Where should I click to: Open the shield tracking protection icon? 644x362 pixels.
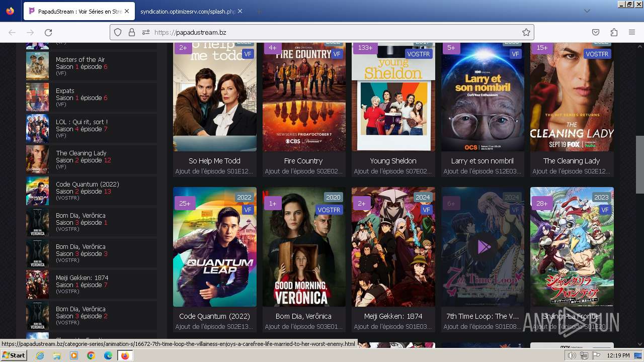click(x=118, y=32)
